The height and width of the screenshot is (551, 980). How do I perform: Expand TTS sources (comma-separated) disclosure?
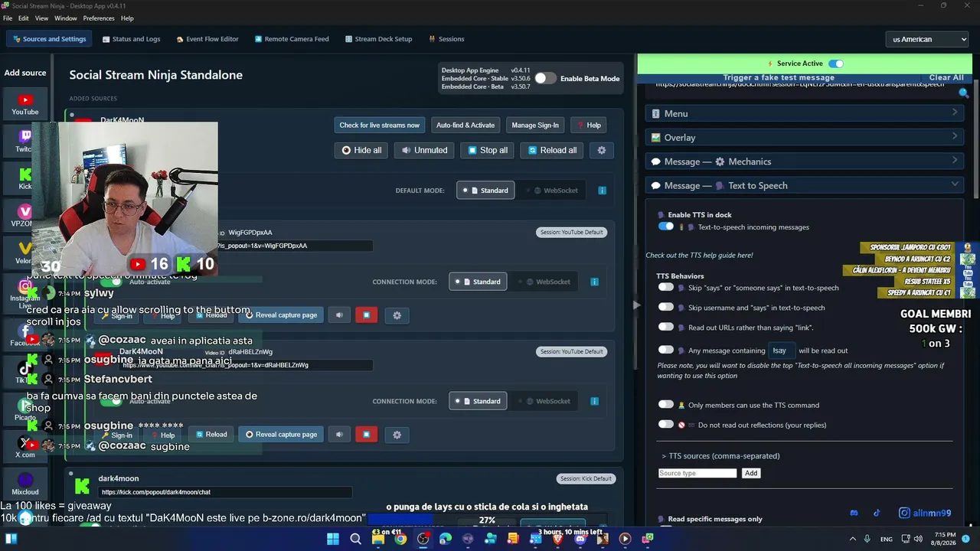(x=720, y=456)
